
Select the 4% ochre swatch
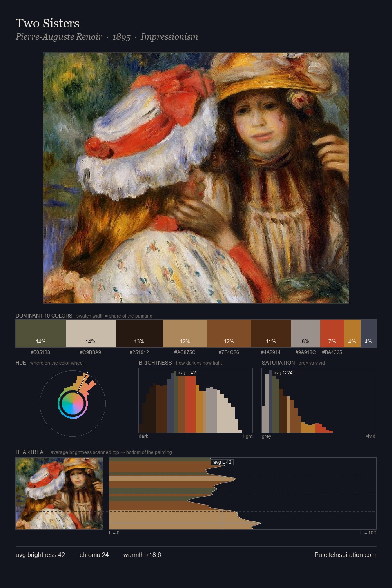click(352, 334)
